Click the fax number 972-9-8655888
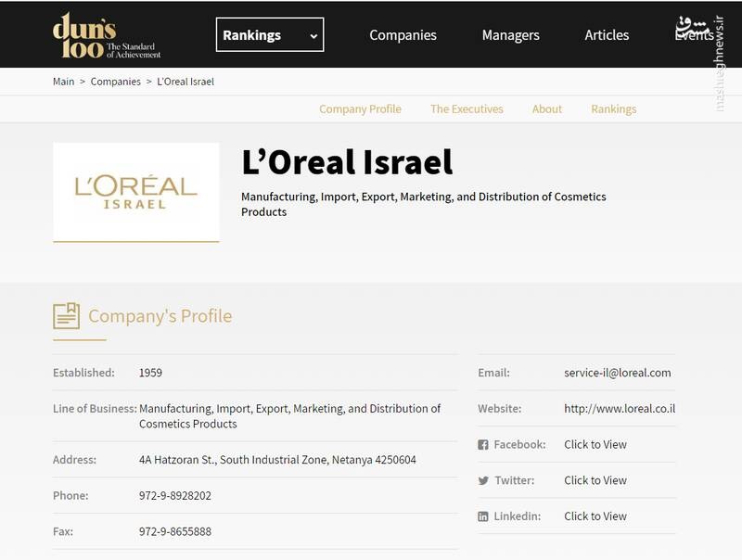The height and width of the screenshot is (560, 742). click(x=175, y=531)
